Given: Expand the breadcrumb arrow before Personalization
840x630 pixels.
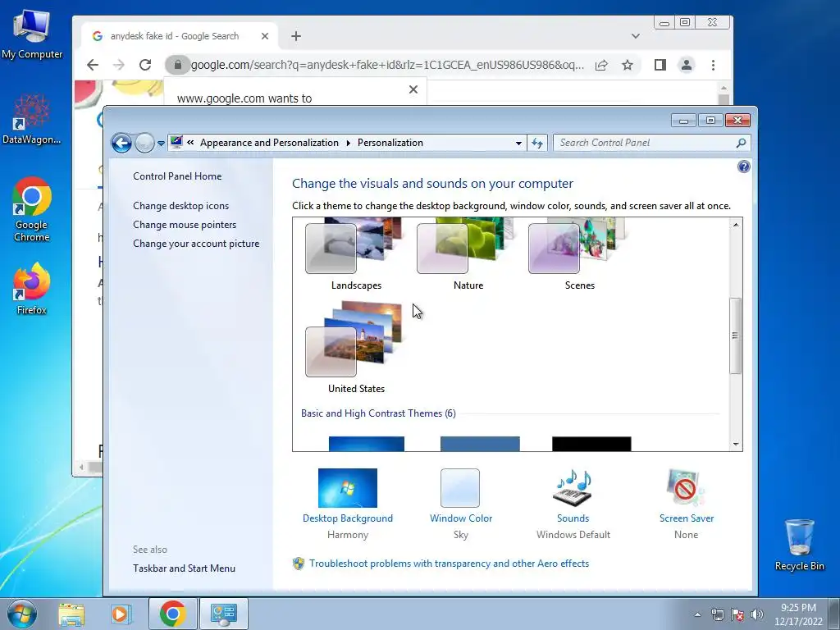Looking at the screenshot, I should pos(348,143).
